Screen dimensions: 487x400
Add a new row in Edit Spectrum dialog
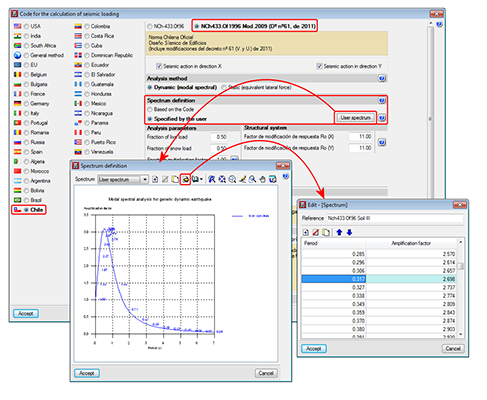[x=306, y=232]
